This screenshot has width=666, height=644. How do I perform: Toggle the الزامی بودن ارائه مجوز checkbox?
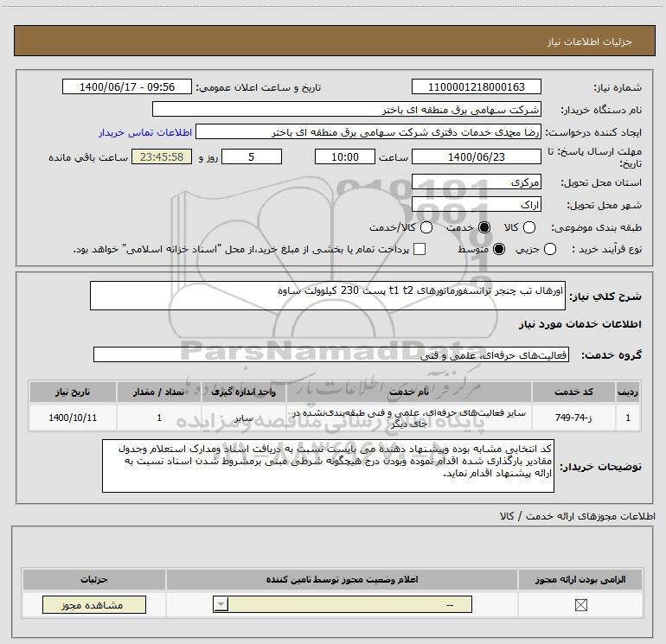pyautogui.click(x=580, y=605)
